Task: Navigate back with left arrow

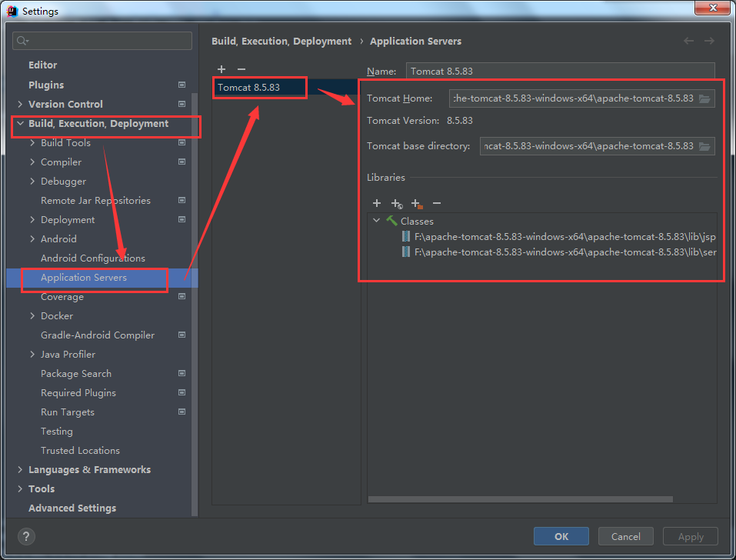Action: click(x=688, y=41)
